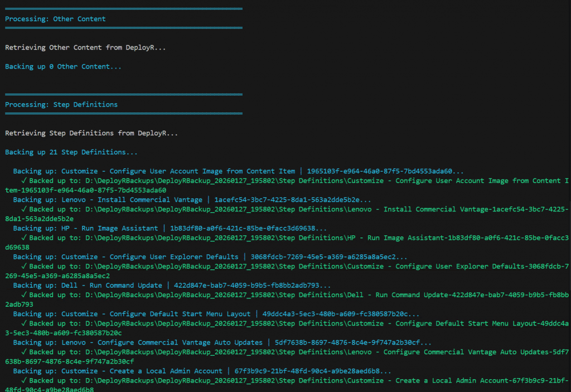Screen dimensions: 571x392
Task: Click the checkmark for Lenovo Install Commercial Vantage
Action: (x=23, y=209)
